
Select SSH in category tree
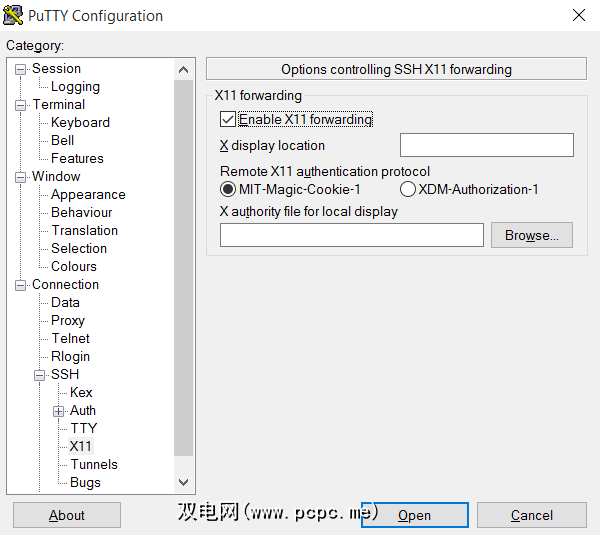[x=65, y=374]
